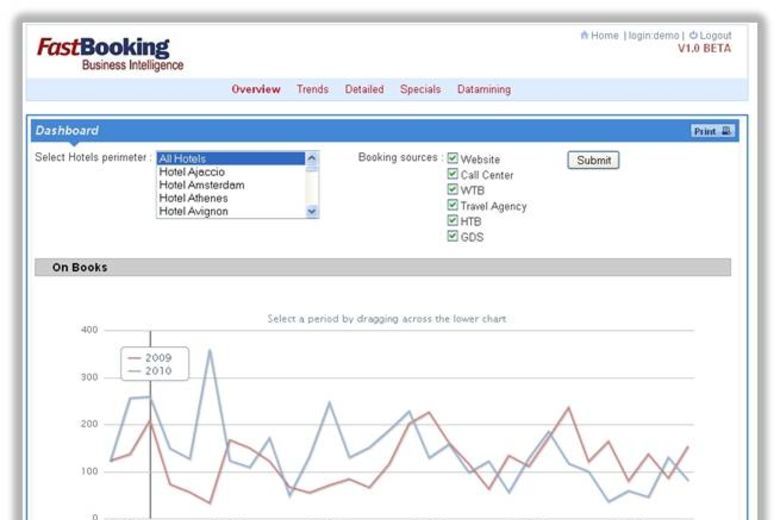This screenshot has width=780, height=520.
Task: Follow the Home link
Action: (x=604, y=35)
